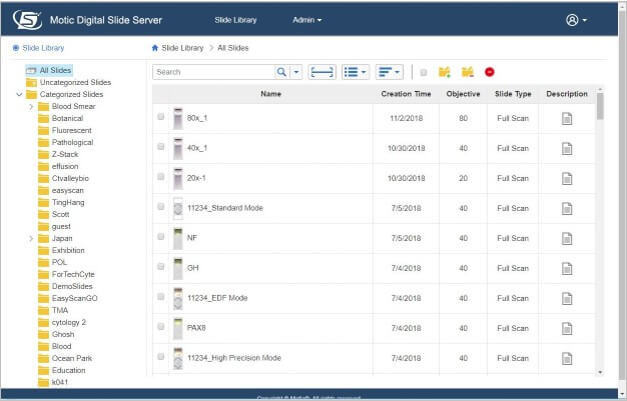Toggle the select-all checkbox in toolbar
627x401 pixels.
point(423,72)
